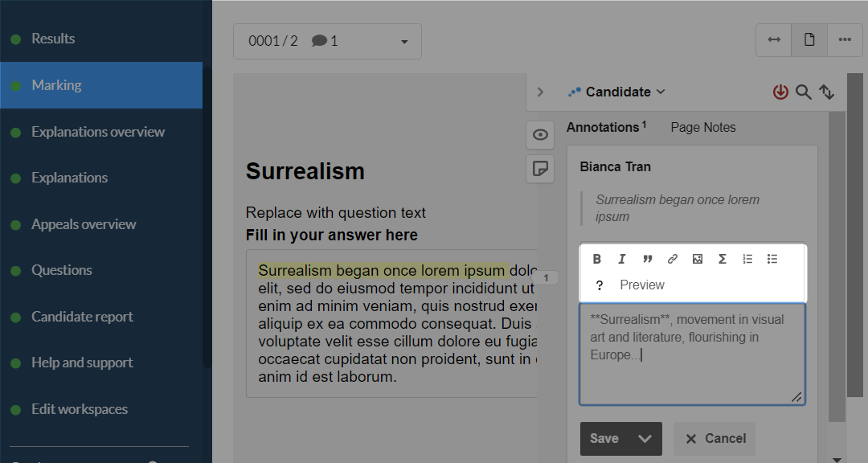Collapse the annotation sidebar with chevron
This screenshot has width=868, height=463.
click(540, 92)
